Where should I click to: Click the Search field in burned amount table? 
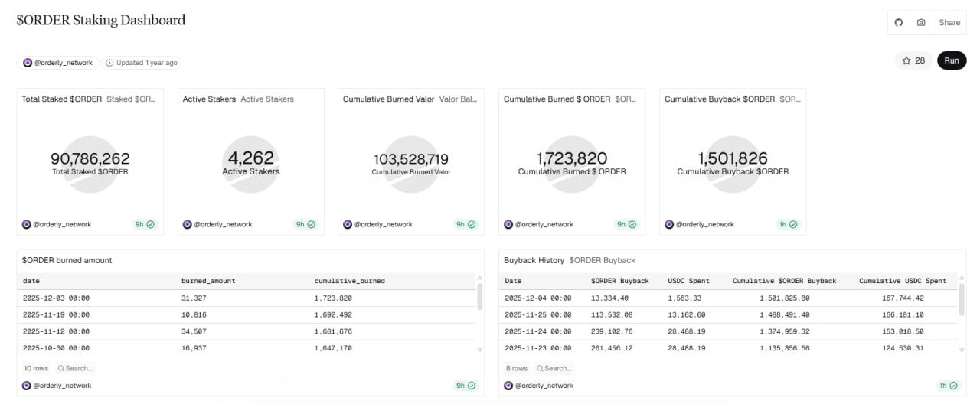[75, 368]
